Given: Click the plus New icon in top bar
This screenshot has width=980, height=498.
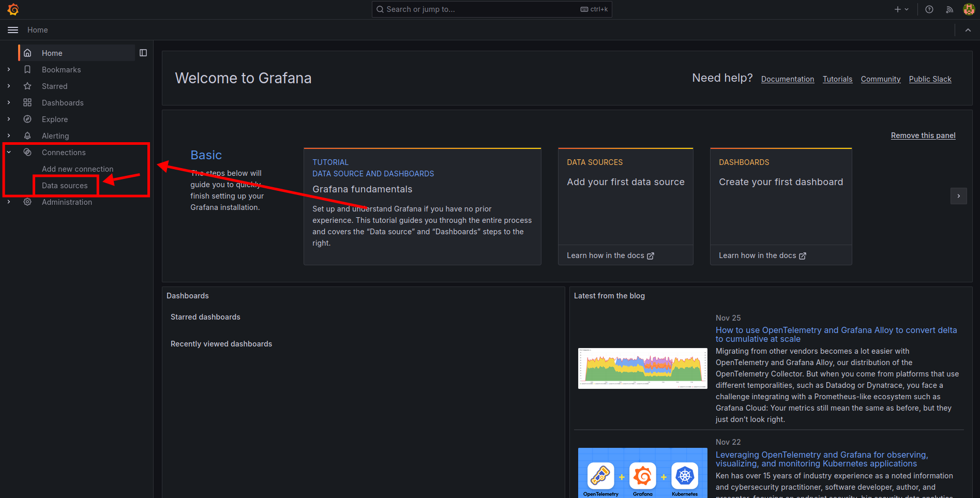Looking at the screenshot, I should tap(898, 9).
